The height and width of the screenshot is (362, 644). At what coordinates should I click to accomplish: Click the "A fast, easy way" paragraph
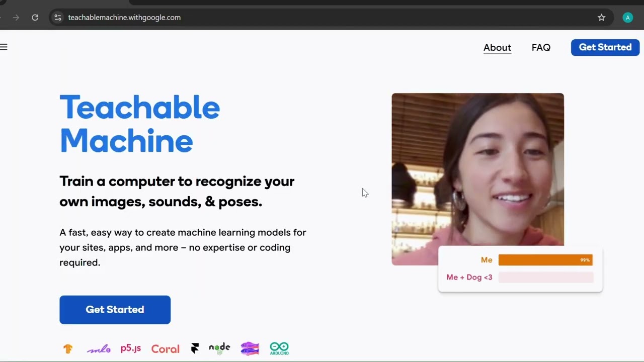[x=183, y=247]
